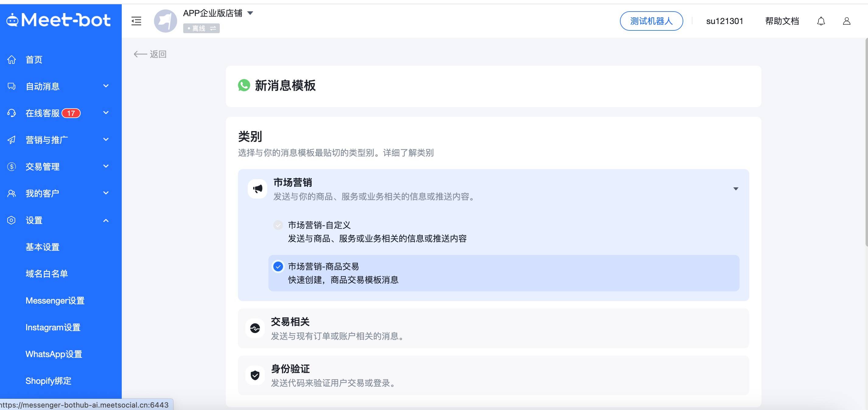
Task: Click the 详细了解类别 link
Action: [408, 153]
